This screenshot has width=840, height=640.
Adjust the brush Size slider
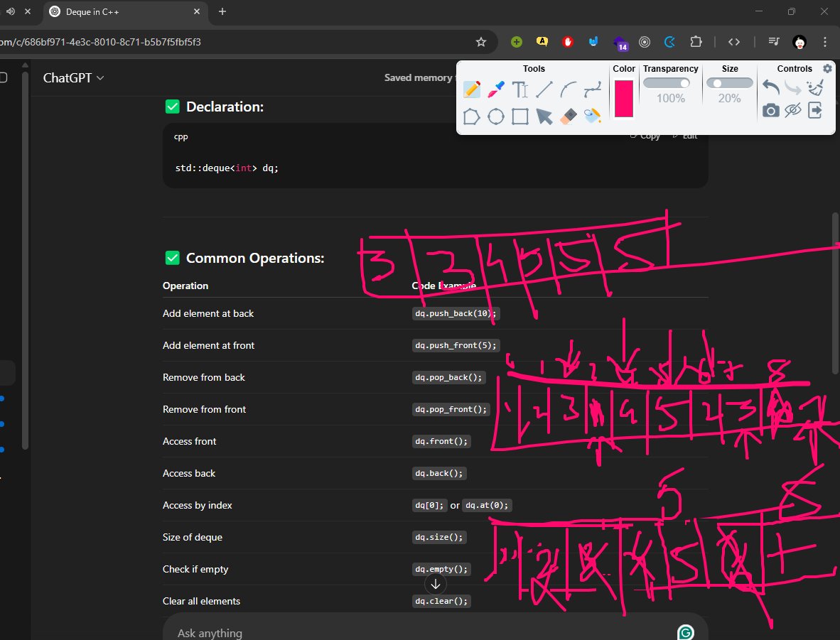[x=729, y=83]
